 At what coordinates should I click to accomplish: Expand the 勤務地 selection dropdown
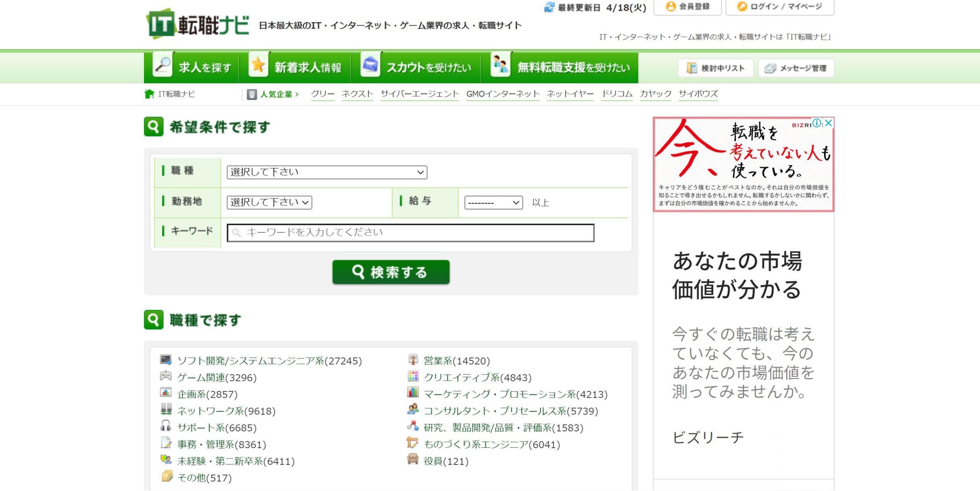(x=269, y=202)
